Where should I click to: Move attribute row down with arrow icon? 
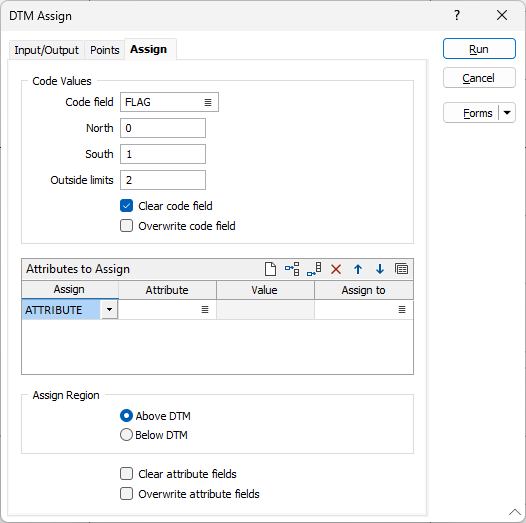click(380, 269)
